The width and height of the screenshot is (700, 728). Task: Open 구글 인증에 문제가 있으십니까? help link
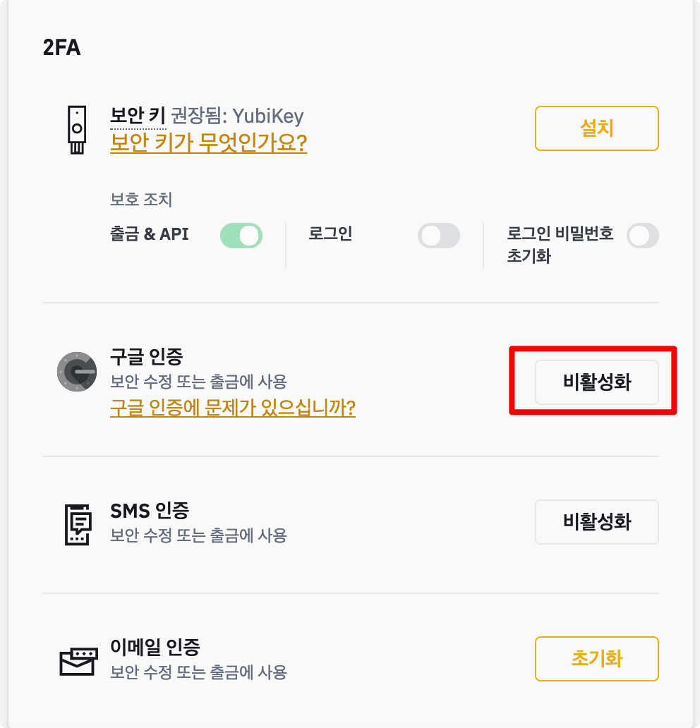tap(233, 408)
